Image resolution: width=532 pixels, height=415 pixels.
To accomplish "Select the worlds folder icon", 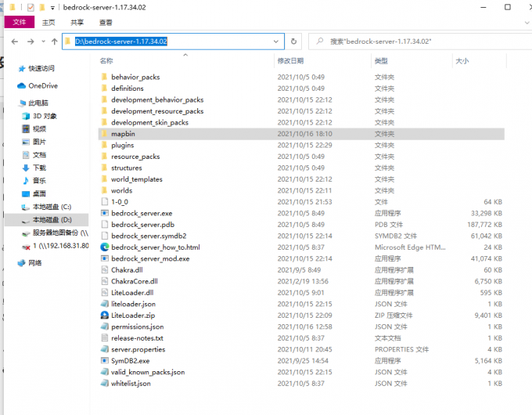I will [105, 190].
